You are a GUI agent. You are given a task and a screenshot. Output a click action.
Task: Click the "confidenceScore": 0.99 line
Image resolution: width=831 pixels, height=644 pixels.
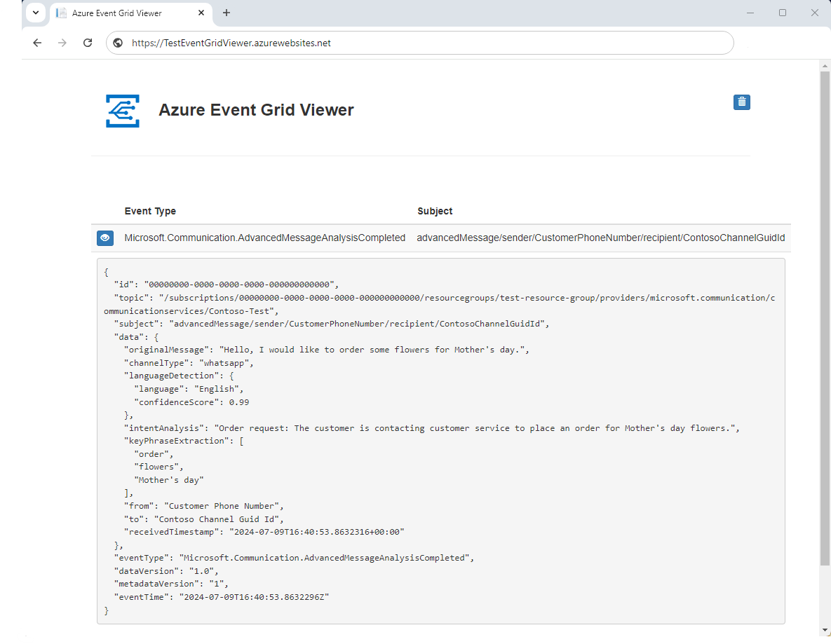coord(191,402)
